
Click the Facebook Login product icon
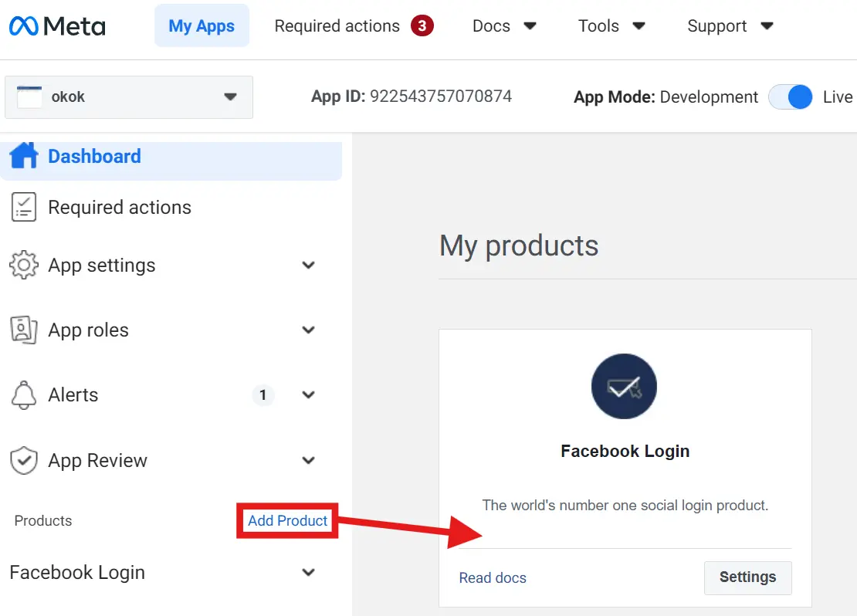(x=624, y=387)
